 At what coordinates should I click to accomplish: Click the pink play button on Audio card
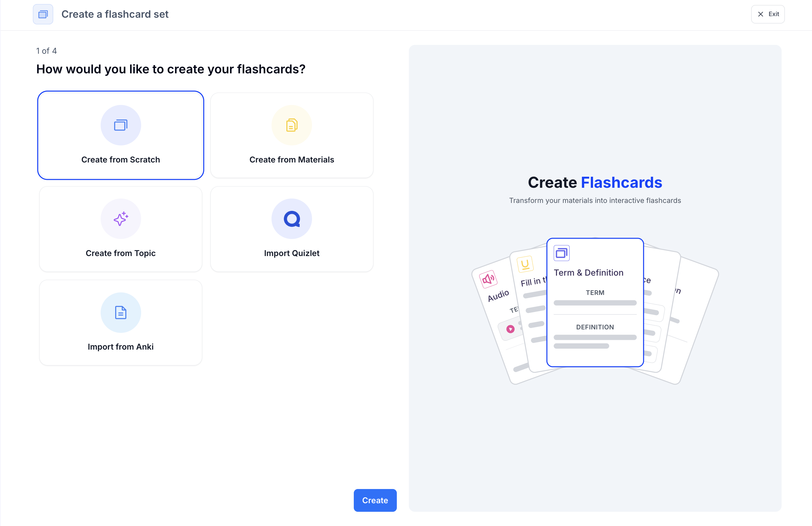point(510,329)
